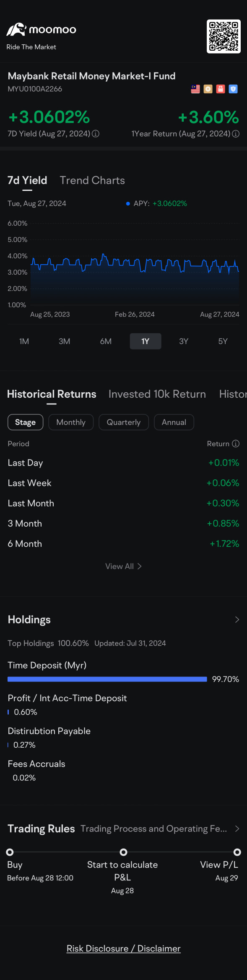This screenshot has height=980, width=247.
Task: Click the Malaysia flag icon
Action: click(x=195, y=89)
